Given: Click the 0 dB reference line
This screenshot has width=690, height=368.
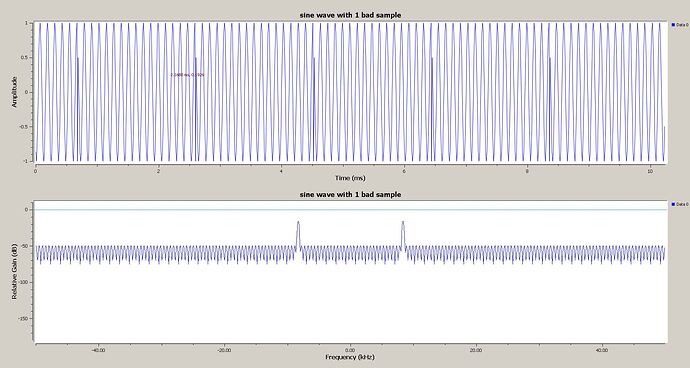Looking at the screenshot, I should 350,210.
